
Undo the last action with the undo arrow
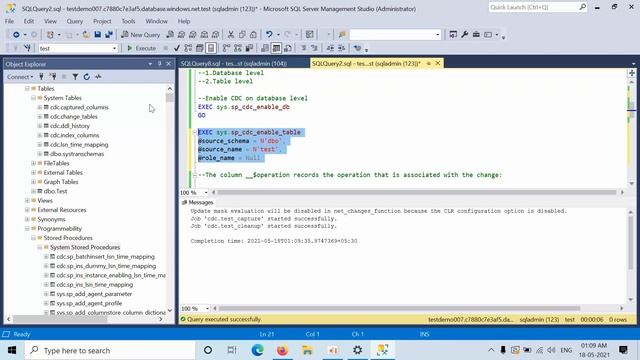pyautogui.click(x=269, y=35)
